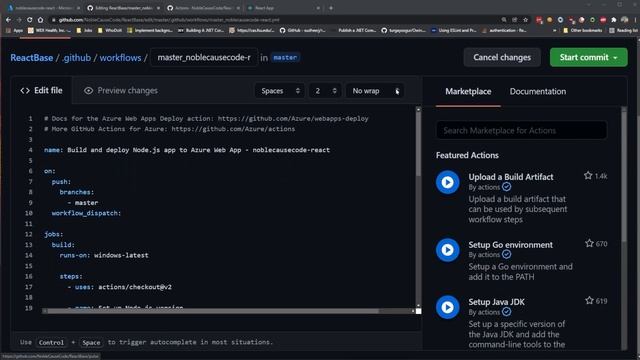Screen dimensions: 640x360
Task: Click verified badge next to Upload Artifact author
Action: pyautogui.click(x=507, y=187)
